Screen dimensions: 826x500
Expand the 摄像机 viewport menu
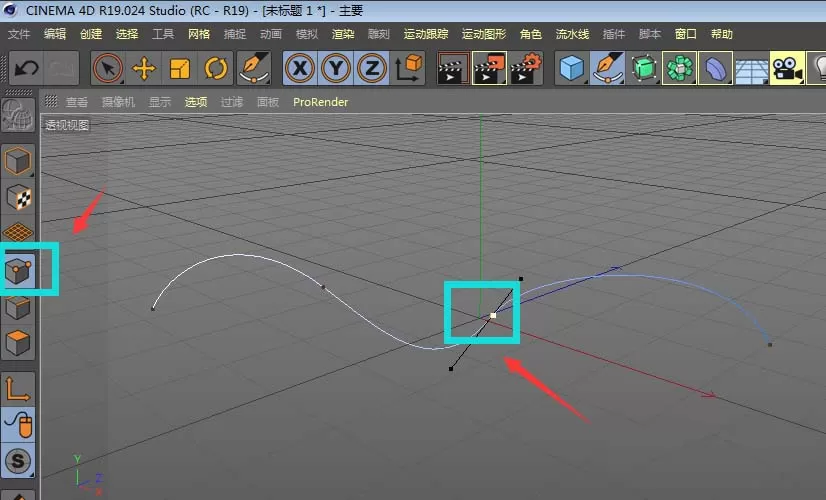119,102
